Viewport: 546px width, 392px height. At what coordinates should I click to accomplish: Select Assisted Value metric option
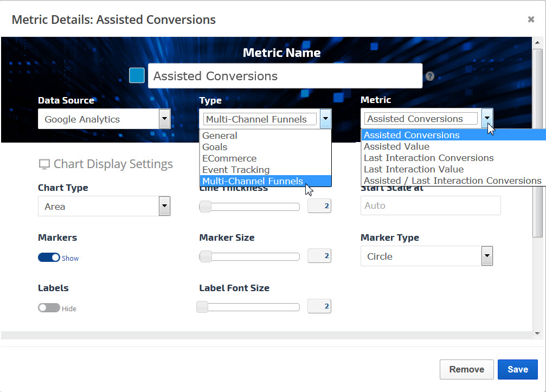[396, 146]
